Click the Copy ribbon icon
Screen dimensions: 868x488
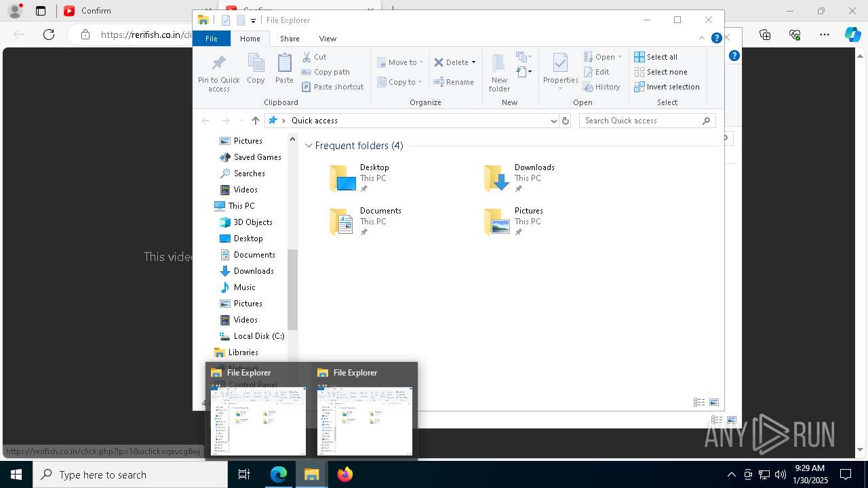[x=256, y=69]
